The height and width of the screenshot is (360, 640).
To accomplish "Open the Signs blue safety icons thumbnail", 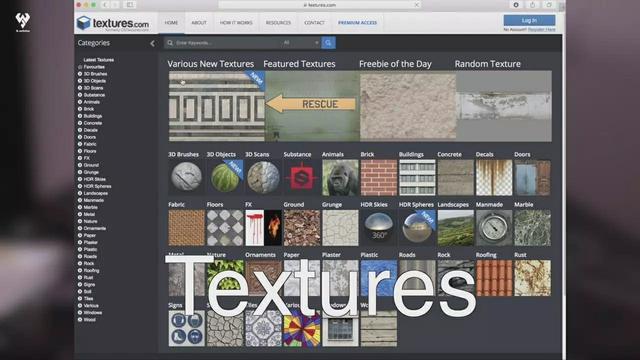I will point(186,329).
